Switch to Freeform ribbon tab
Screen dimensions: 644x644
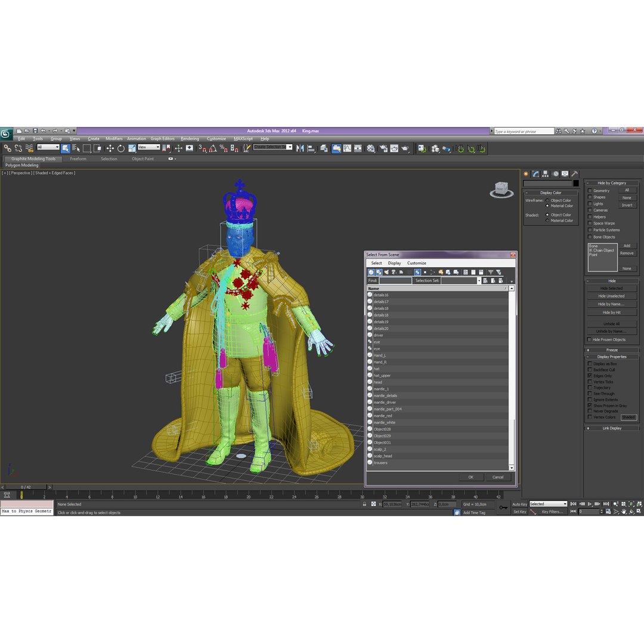(78, 159)
